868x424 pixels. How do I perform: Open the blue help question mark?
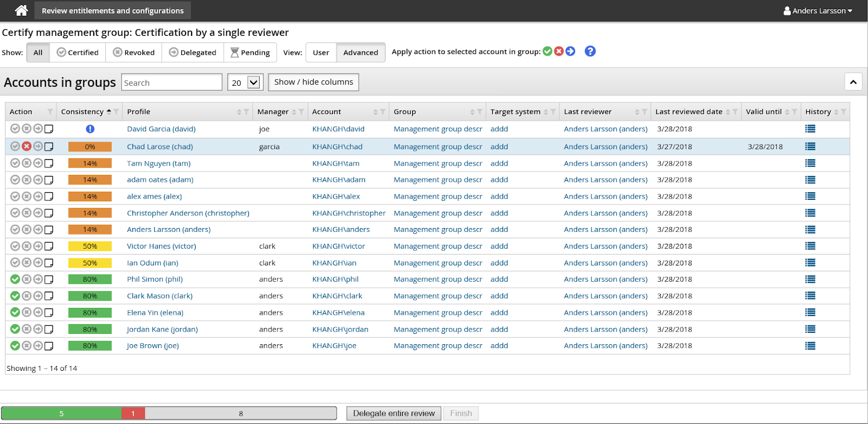pyautogui.click(x=590, y=51)
